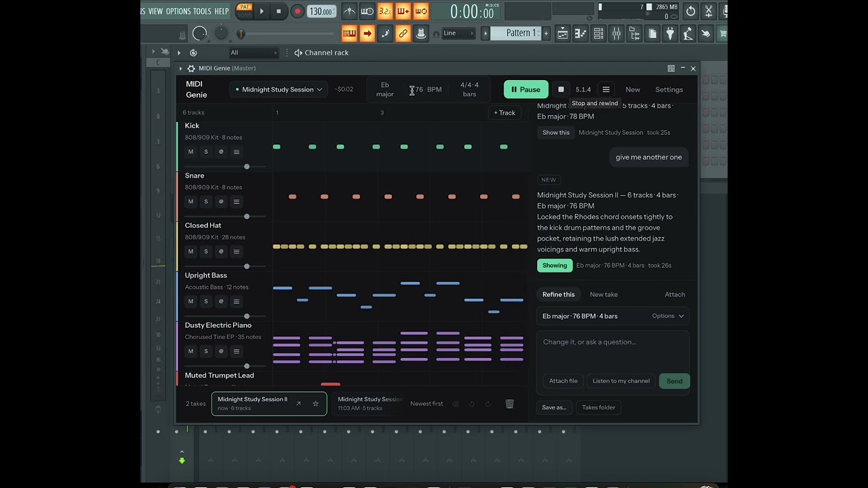Image resolution: width=868 pixels, height=488 pixels.
Task: Toggle the metronome icon
Action: tap(349, 11)
